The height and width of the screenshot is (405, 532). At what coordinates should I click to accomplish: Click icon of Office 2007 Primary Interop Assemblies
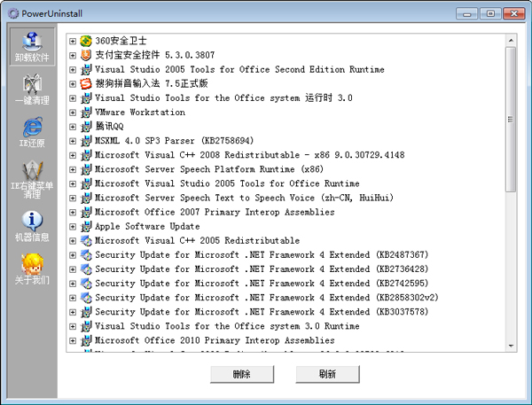[x=86, y=212]
